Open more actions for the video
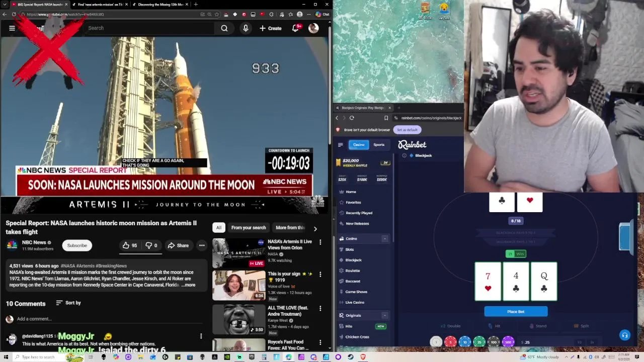The image size is (644, 362). 202,245
